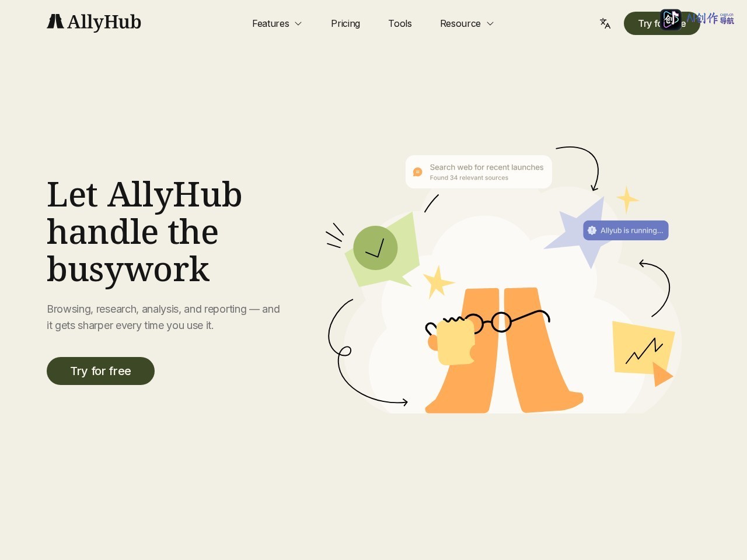Click the yellow chart note illustration
Viewport: 747px width, 560px height.
point(643,353)
